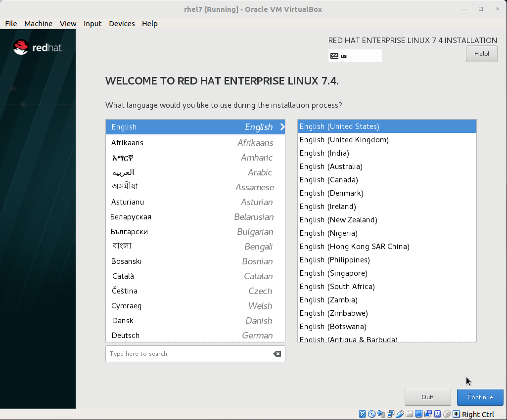Open the Machine menu
Image resolution: width=507 pixels, height=420 pixels.
click(39, 24)
